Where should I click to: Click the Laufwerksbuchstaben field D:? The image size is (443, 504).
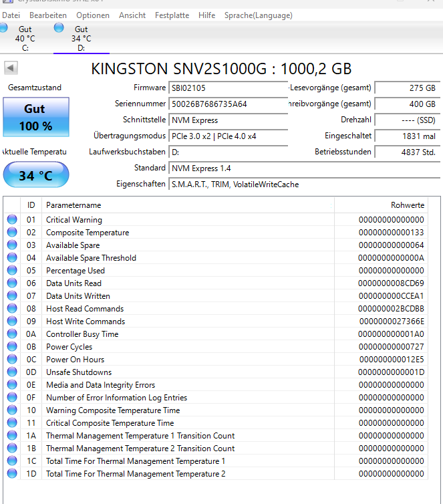[228, 152]
